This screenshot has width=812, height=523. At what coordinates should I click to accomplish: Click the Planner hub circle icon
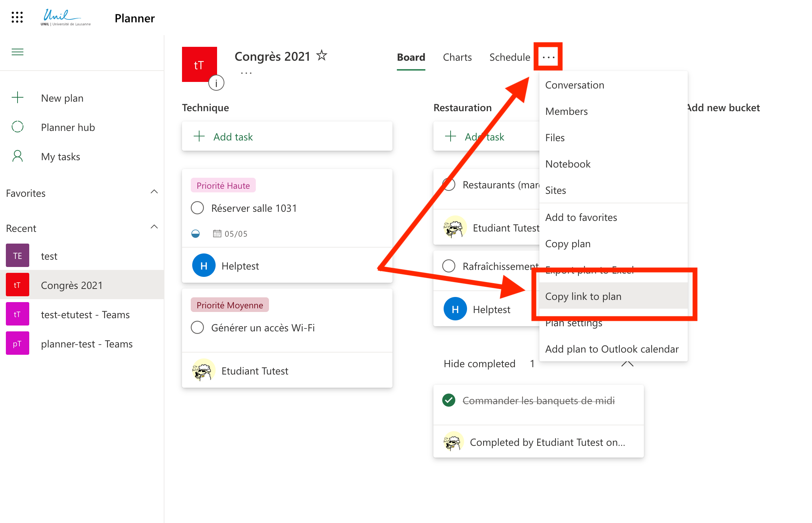point(18,127)
